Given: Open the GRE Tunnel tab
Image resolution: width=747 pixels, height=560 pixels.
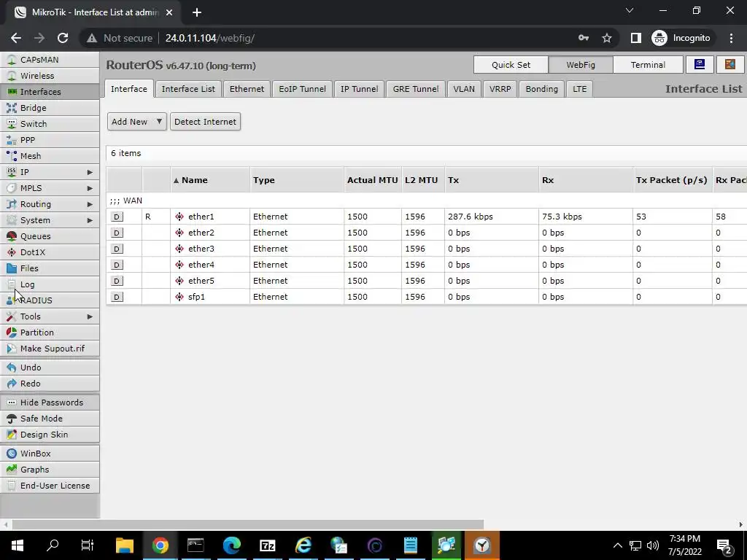Looking at the screenshot, I should point(416,89).
